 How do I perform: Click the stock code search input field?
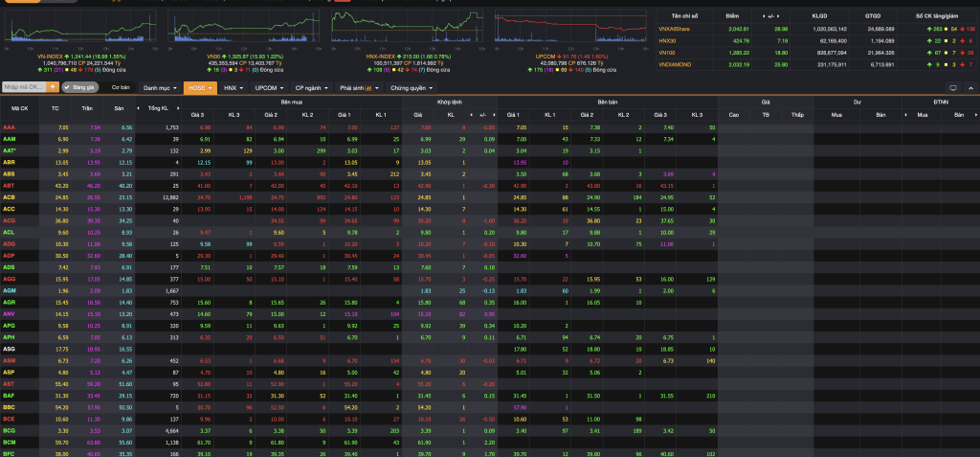click(x=23, y=87)
